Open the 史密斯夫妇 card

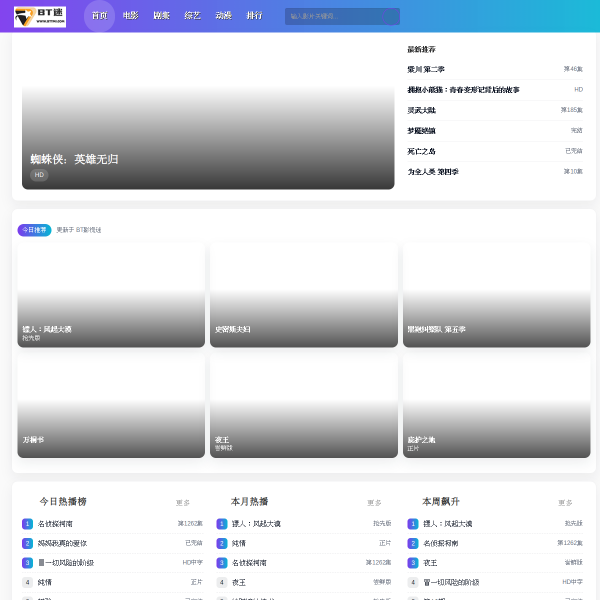[x=304, y=295]
